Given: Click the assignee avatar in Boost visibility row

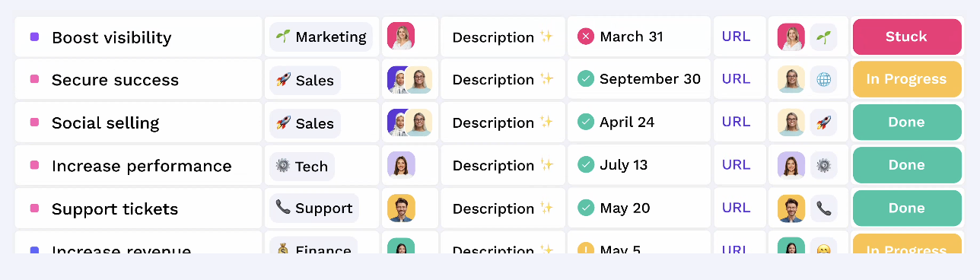Looking at the screenshot, I should [401, 37].
